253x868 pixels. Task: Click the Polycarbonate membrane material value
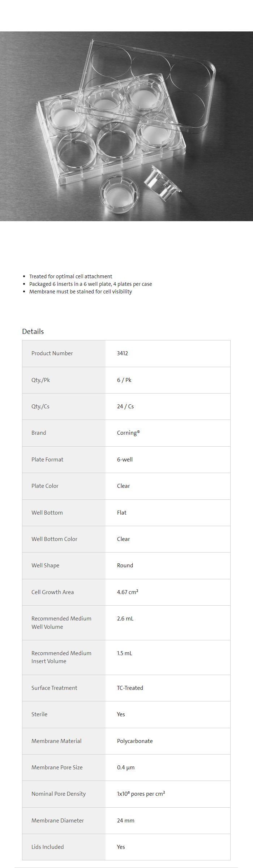[135, 741]
